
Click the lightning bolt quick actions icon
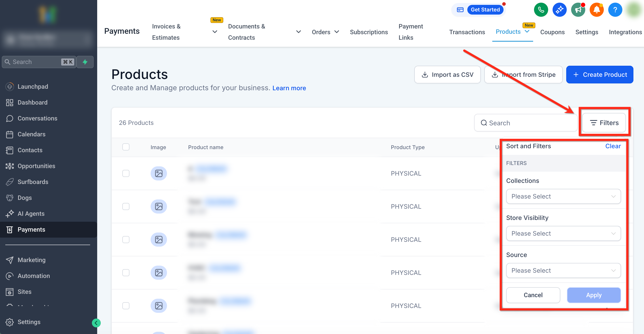click(x=85, y=62)
